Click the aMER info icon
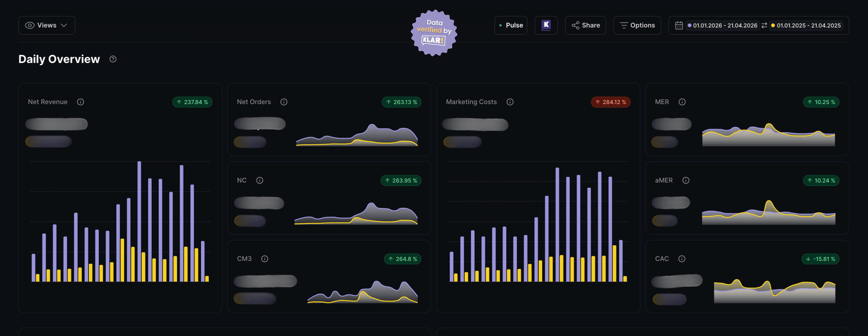This screenshot has width=868, height=336. click(x=686, y=180)
